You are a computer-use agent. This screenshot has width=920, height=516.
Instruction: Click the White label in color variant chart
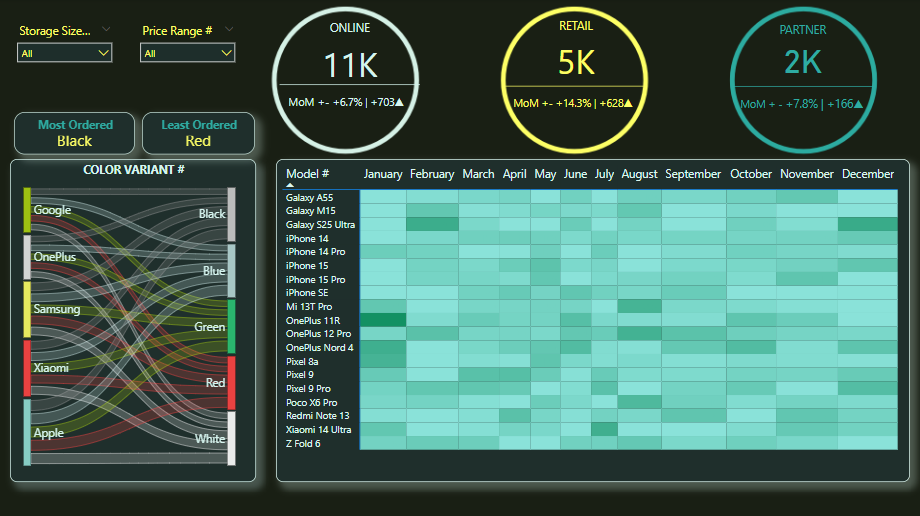click(x=210, y=439)
